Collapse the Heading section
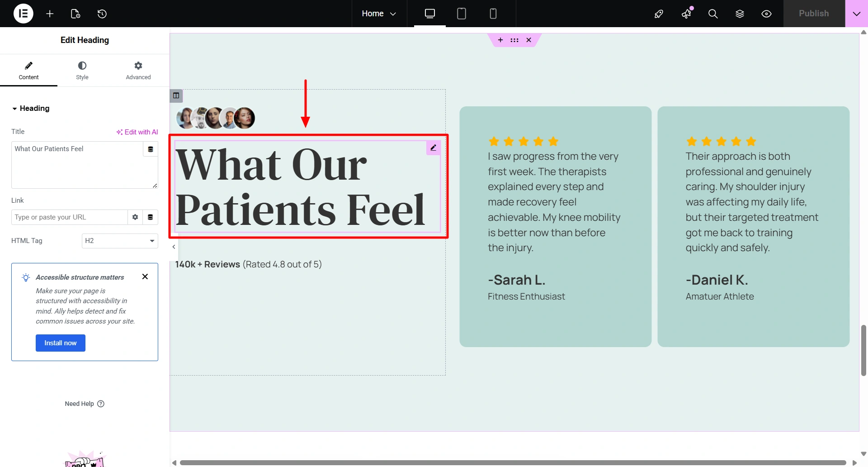 [x=31, y=108]
